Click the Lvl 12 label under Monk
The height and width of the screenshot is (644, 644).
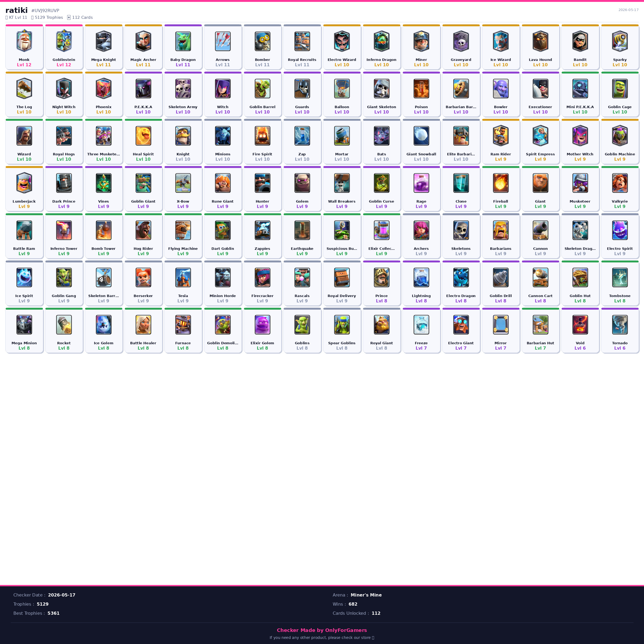[24, 65]
